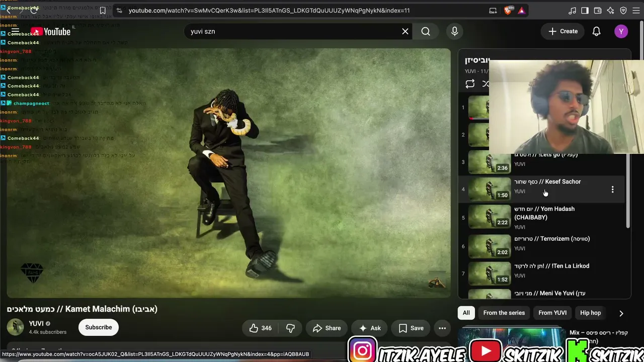Click the video player to pause
The height and width of the screenshot is (362, 644).
click(x=228, y=173)
